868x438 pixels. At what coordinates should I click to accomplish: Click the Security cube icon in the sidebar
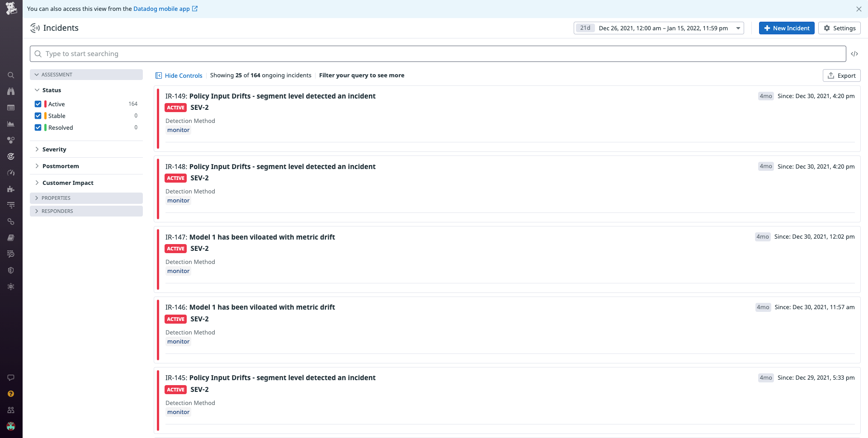tap(11, 270)
